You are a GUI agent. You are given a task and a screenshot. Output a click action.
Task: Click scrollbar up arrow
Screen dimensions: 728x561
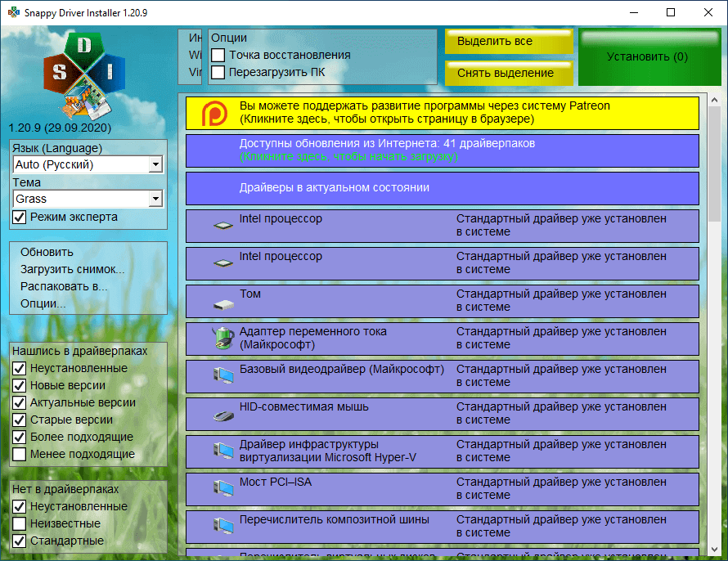tap(715, 100)
